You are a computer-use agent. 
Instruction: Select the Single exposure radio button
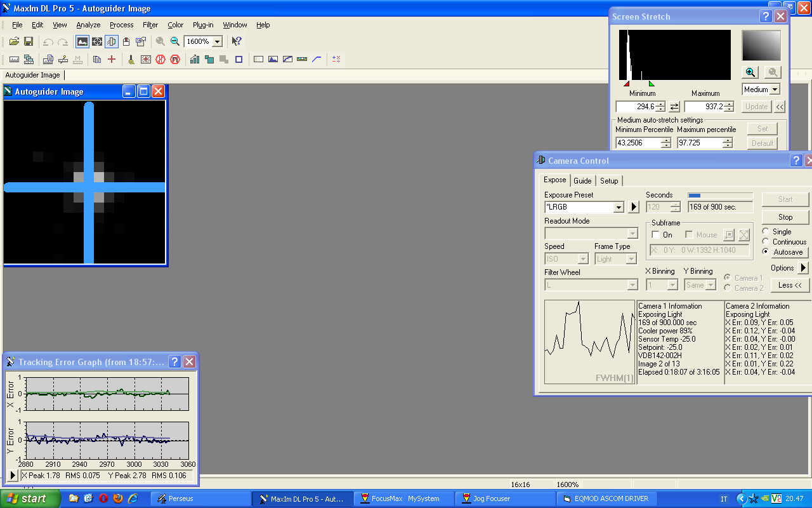(766, 232)
